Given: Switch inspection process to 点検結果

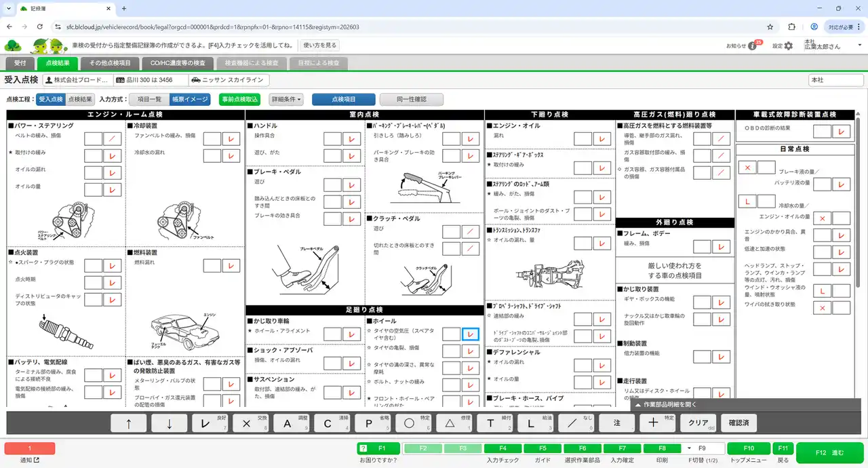Looking at the screenshot, I should pyautogui.click(x=80, y=99).
